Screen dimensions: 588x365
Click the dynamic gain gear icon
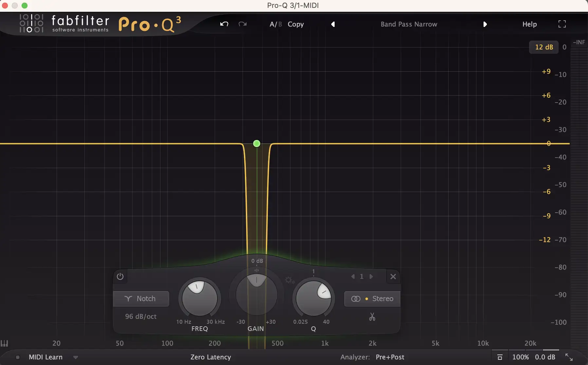tap(289, 280)
